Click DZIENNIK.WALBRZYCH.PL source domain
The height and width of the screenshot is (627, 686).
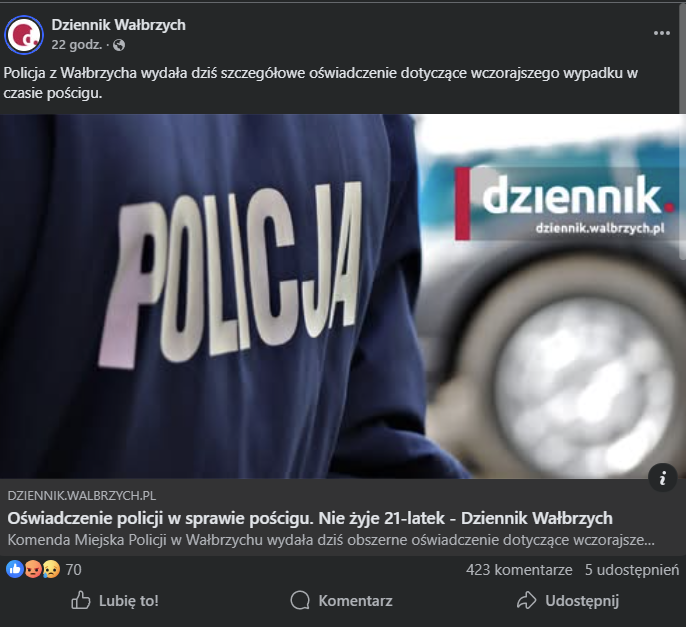click(x=81, y=495)
